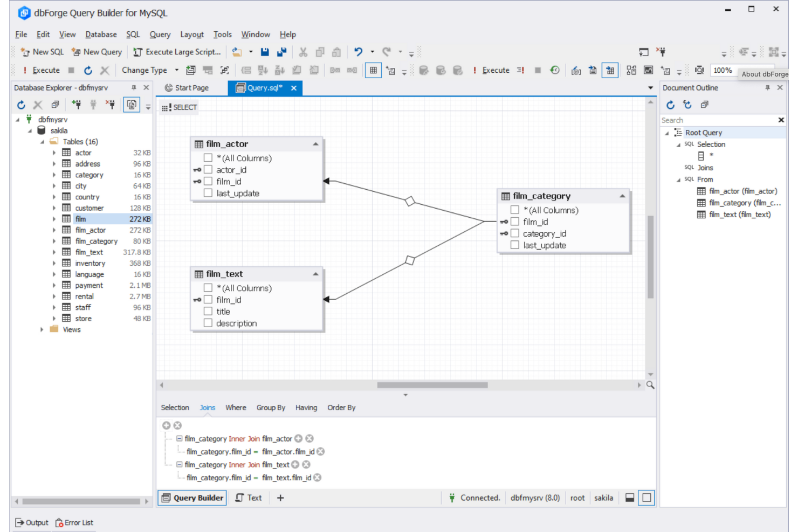Click the Save icon on the toolbar
Screen dimensions: 798x532
pos(265,52)
